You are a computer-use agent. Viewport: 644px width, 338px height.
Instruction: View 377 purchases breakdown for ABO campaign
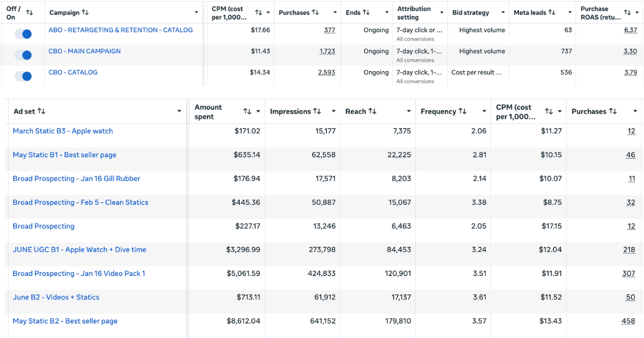pyautogui.click(x=329, y=30)
